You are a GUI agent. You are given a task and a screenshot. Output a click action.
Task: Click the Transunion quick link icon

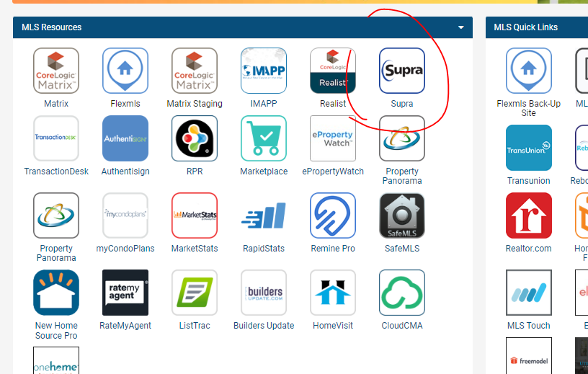tap(528, 148)
